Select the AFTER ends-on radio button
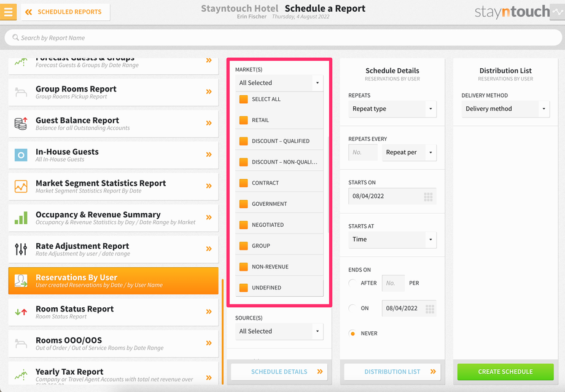Viewport: 565px width, 392px height. click(353, 283)
